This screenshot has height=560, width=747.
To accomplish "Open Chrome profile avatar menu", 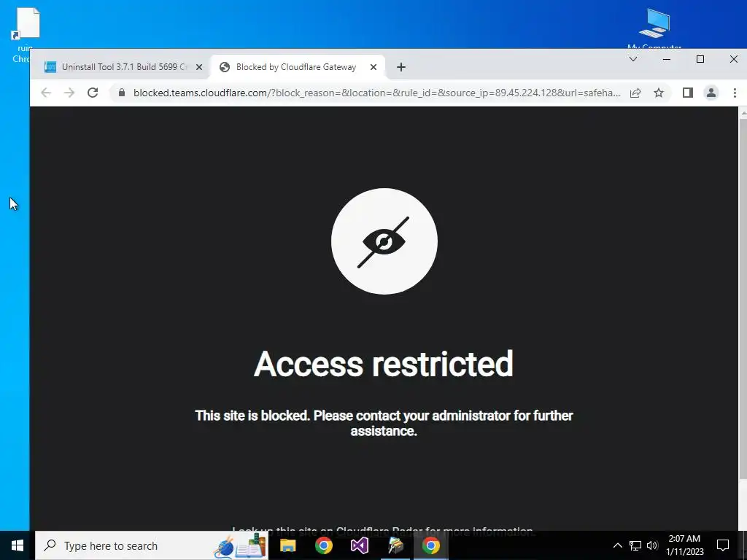I will pyautogui.click(x=711, y=93).
